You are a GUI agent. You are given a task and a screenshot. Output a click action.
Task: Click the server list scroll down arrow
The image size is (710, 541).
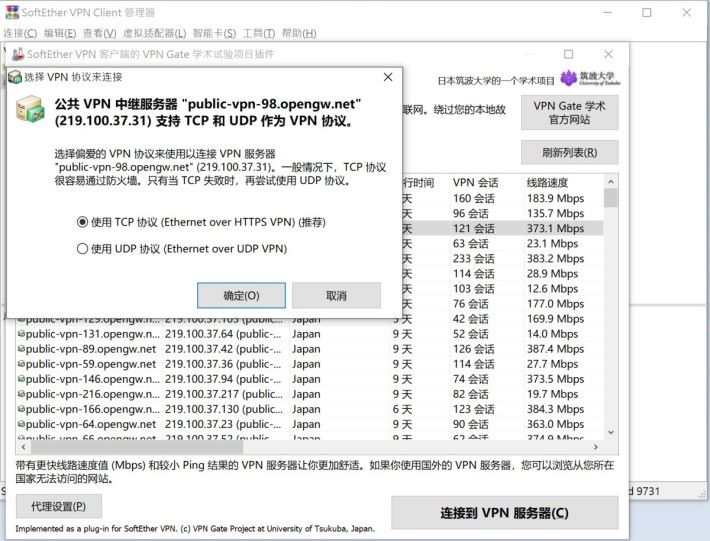611,433
